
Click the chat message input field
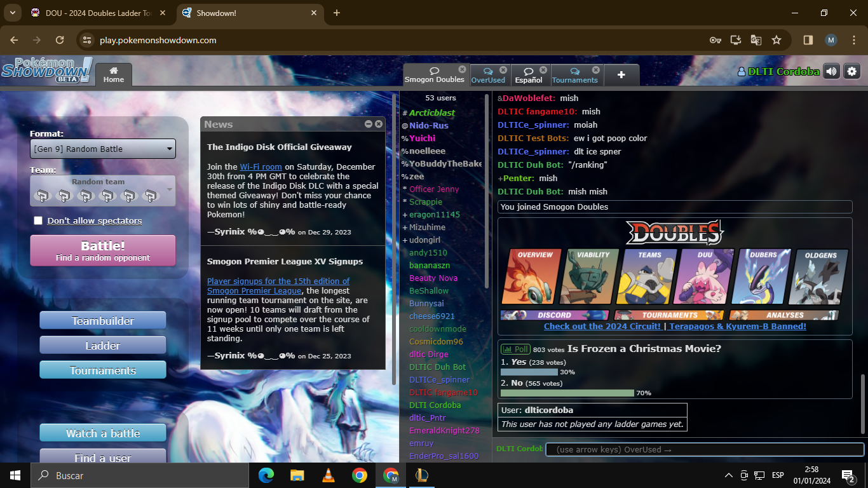coord(705,449)
